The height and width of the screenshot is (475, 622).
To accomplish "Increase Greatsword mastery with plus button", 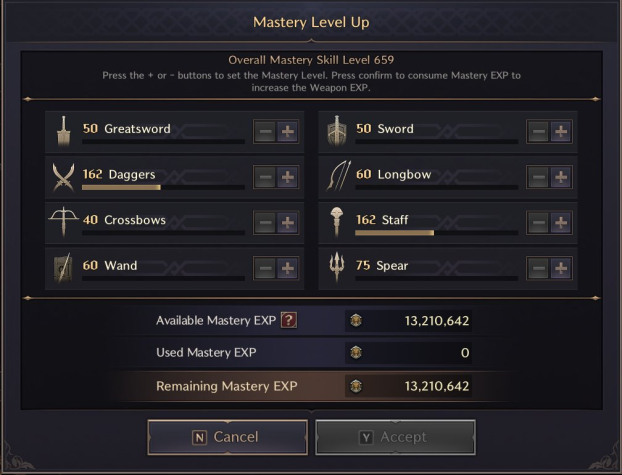I will coord(288,131).
